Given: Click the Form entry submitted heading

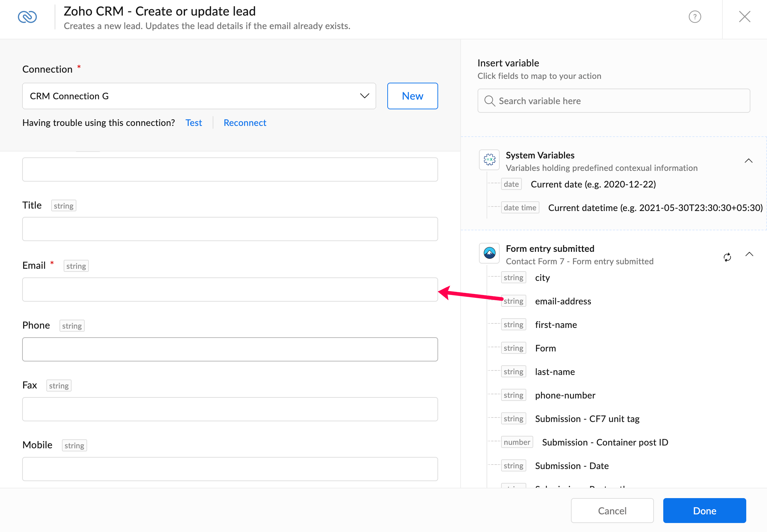Looking at the screenshot, I should pyautogui.click(x=550, y=248).
